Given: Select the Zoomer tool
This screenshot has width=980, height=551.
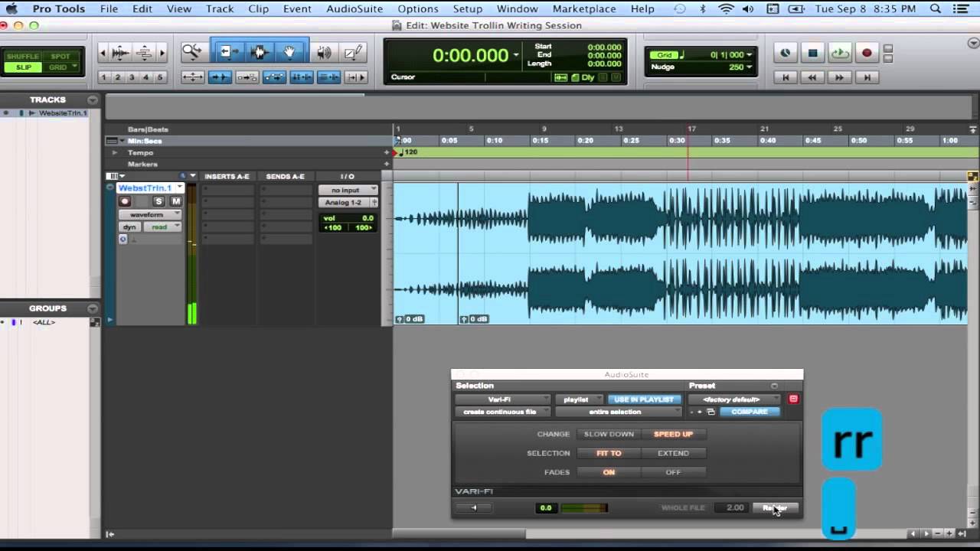Looking at the screenshot, I should tap(191, 52).
